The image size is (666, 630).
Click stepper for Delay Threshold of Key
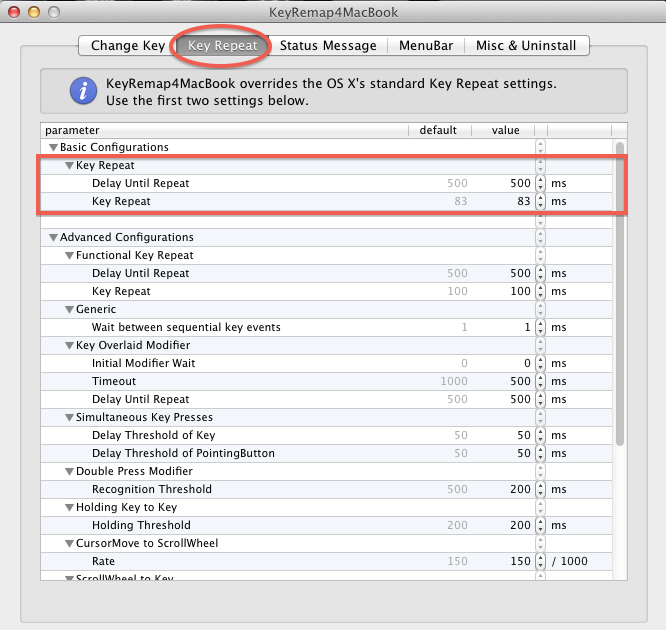coord(540,435)
